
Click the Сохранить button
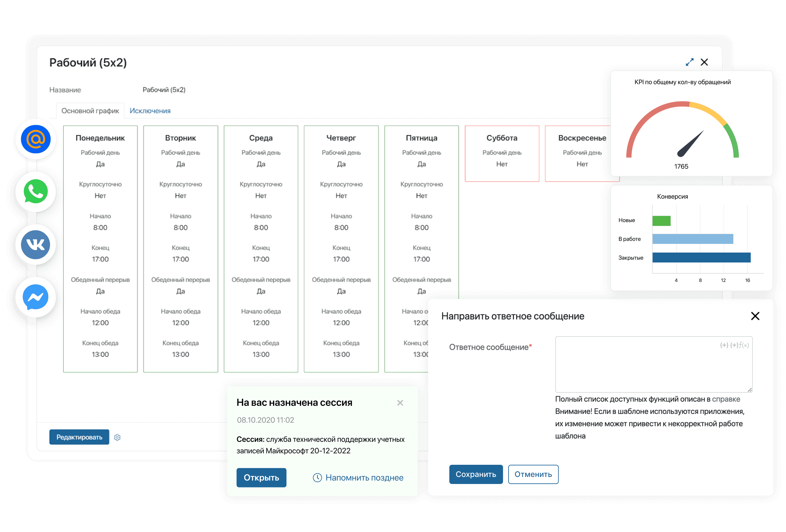476,474
